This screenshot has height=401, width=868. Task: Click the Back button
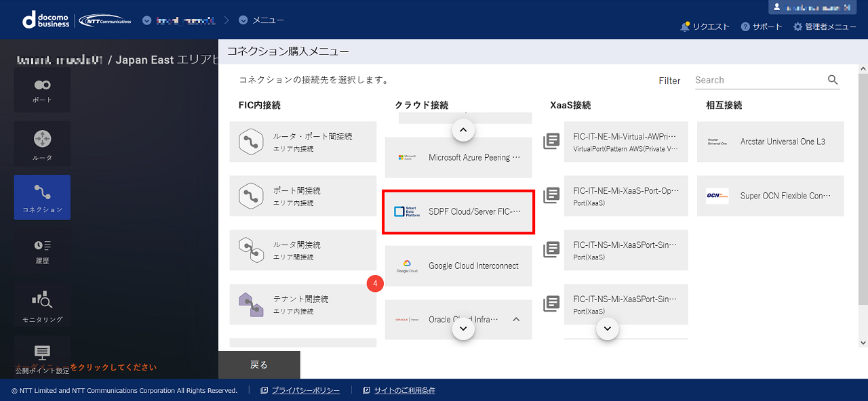tap(259, 364)
